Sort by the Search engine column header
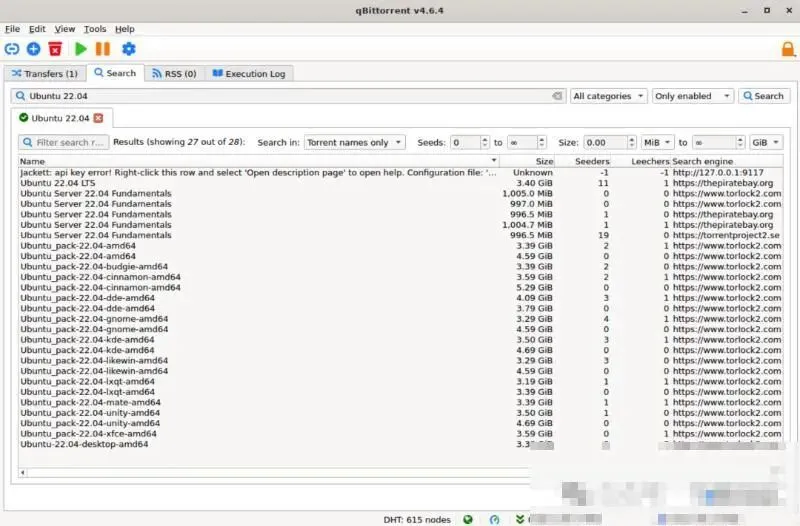The width and height of the screenshot is (800, 526). (x=727, y=161)
